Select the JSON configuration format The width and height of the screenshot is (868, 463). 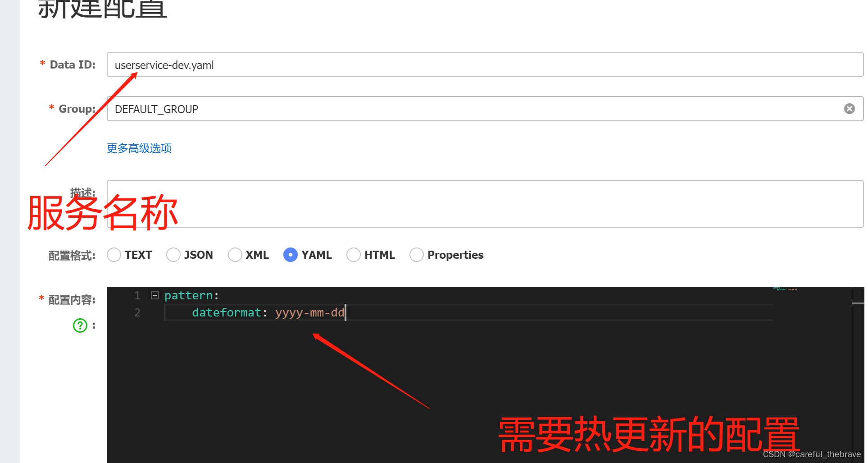click(173, 255)
